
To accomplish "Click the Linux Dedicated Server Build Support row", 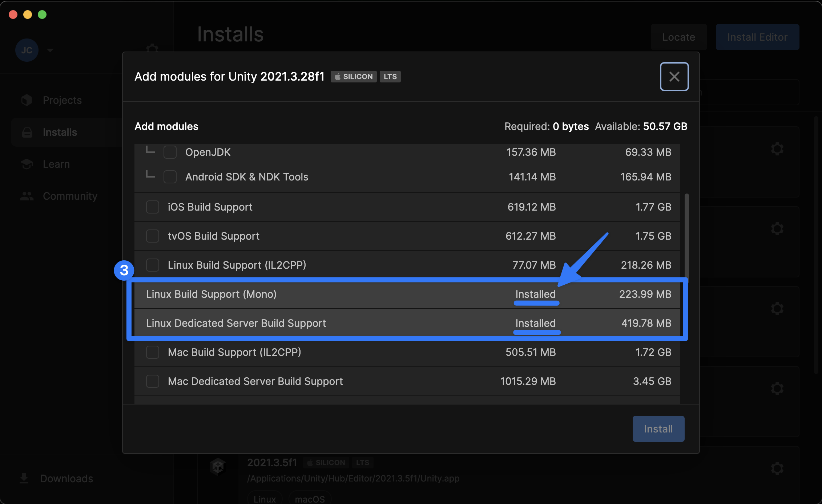I will click(x=407, y=323).
